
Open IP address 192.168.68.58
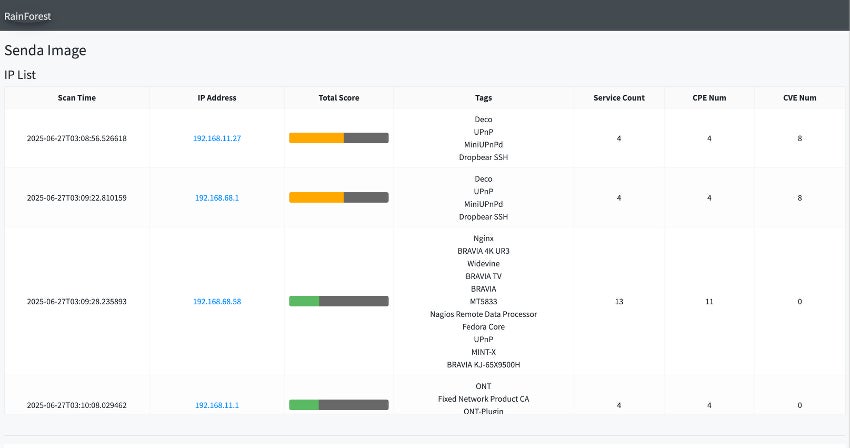click(217, 301)
